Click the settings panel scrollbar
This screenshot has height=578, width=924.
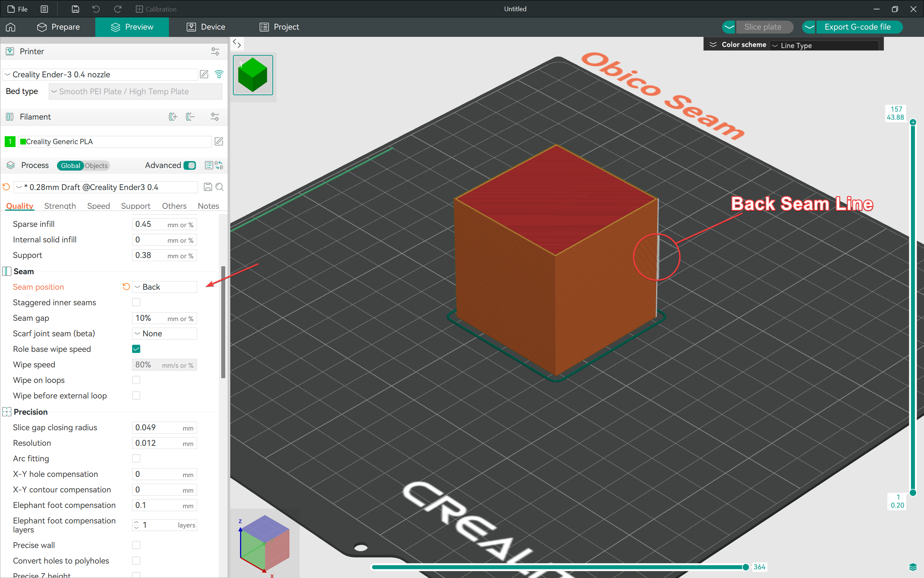click(223, 322)
